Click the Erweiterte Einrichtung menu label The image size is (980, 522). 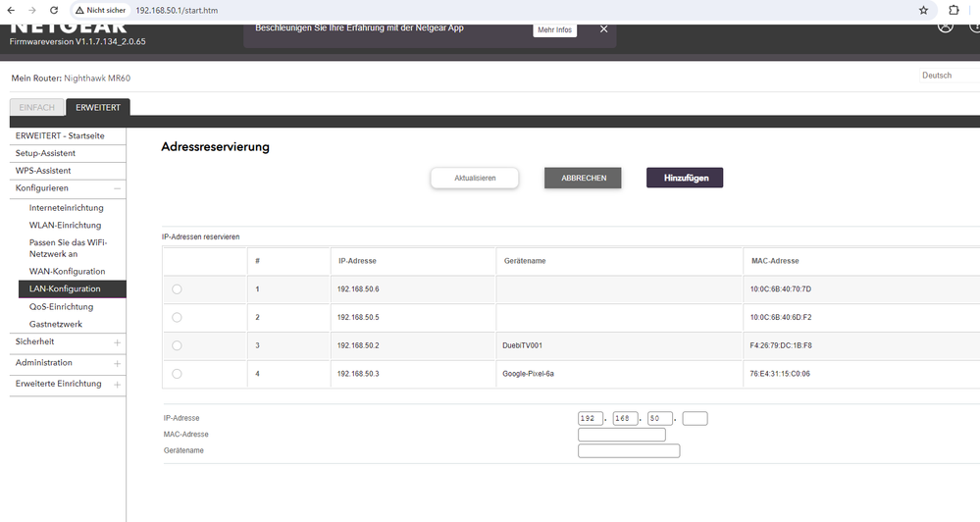coord(58,384)
